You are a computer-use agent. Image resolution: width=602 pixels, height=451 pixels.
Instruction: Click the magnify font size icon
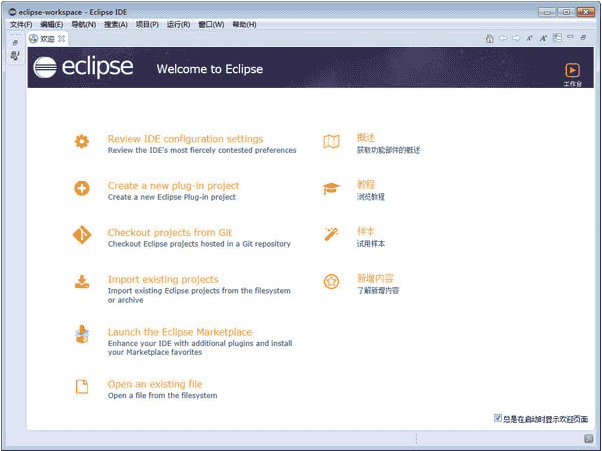click(x=543, y=39)
